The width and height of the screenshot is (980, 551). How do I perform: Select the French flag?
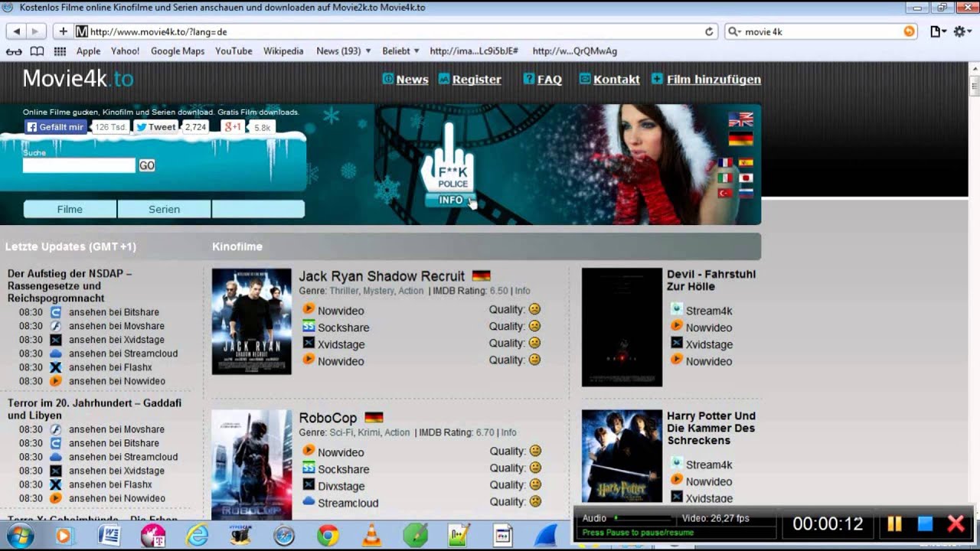click(725, 162)
